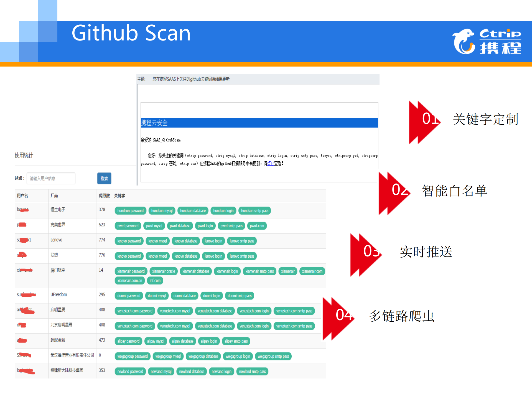Viewport: 532px width, 399px height.
Task: Select the xiamenair oracle keyword tag
Action: (163, 271)
